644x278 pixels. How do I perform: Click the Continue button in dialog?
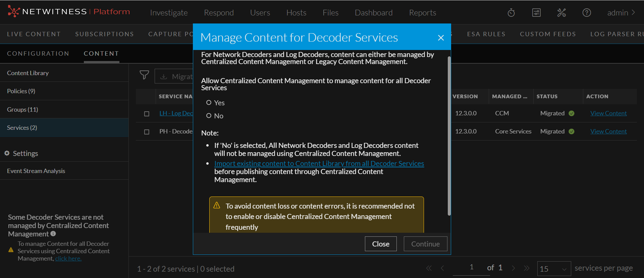coord(425,244)
